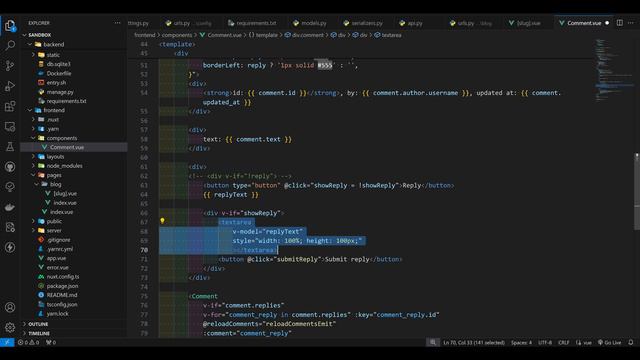The height and width of the screenshot is (360, 640).
Task: Click the #555 color swatch in code
Action: click(x=325, y=65)
